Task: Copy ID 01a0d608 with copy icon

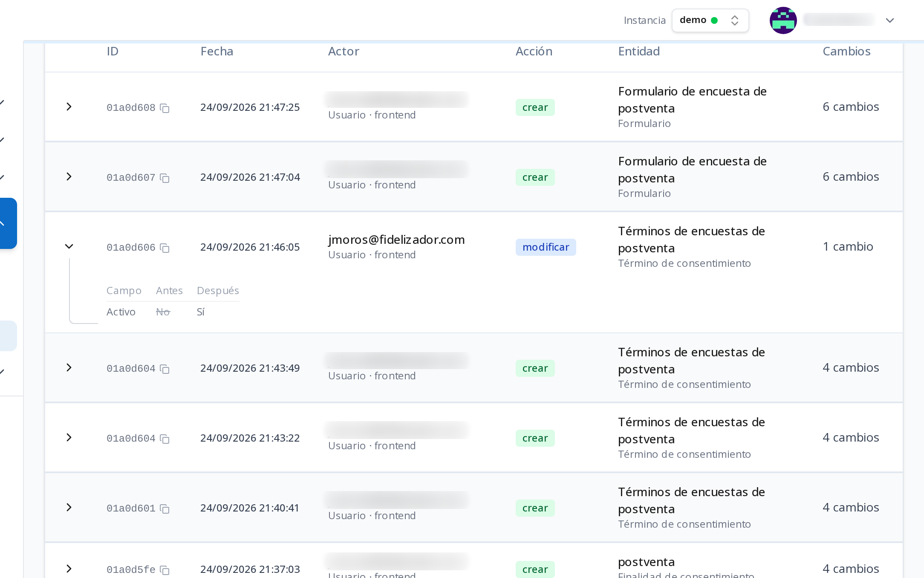Action: click(165, 108)
